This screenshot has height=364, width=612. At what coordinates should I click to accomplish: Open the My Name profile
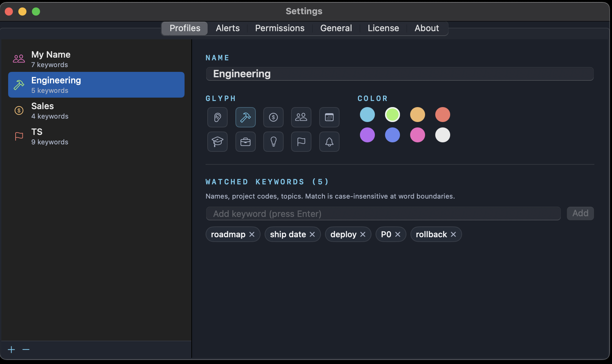point(96,59)
